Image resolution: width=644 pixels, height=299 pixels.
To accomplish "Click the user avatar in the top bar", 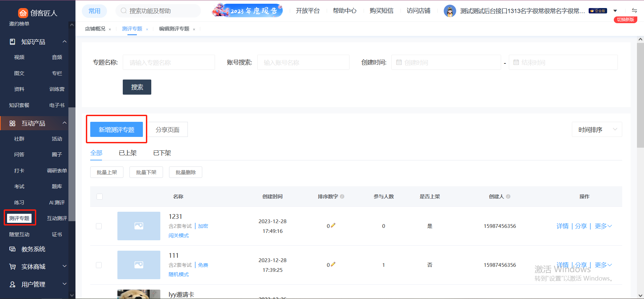I will click(450, 11).
